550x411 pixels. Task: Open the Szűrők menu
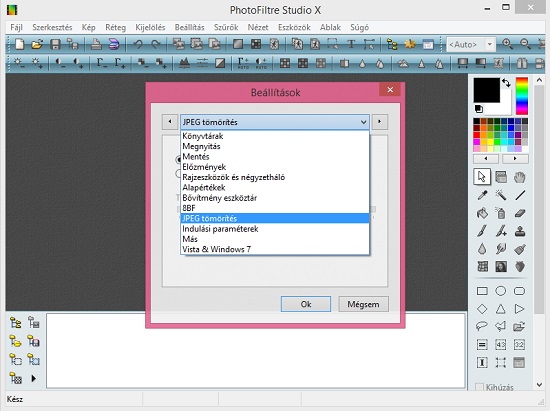pyautogui.click(x=226, y=27)
